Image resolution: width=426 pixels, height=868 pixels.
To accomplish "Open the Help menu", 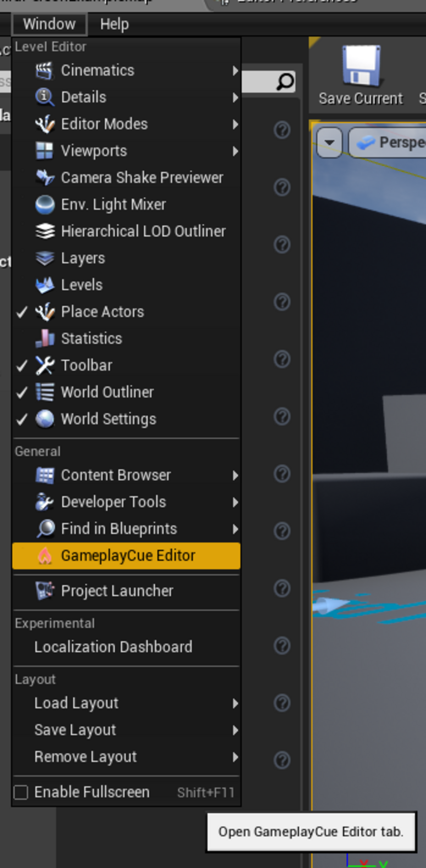I will pyautogui.click(x=114, y=24).
